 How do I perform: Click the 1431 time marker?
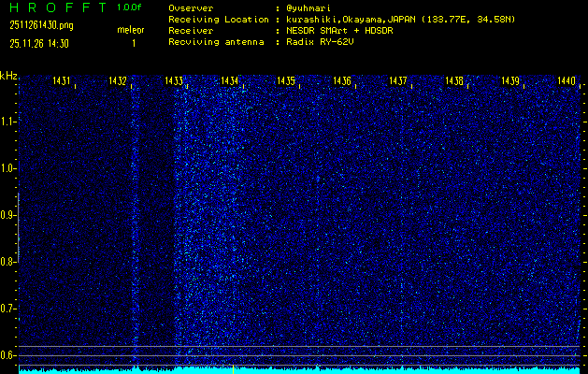62,82
